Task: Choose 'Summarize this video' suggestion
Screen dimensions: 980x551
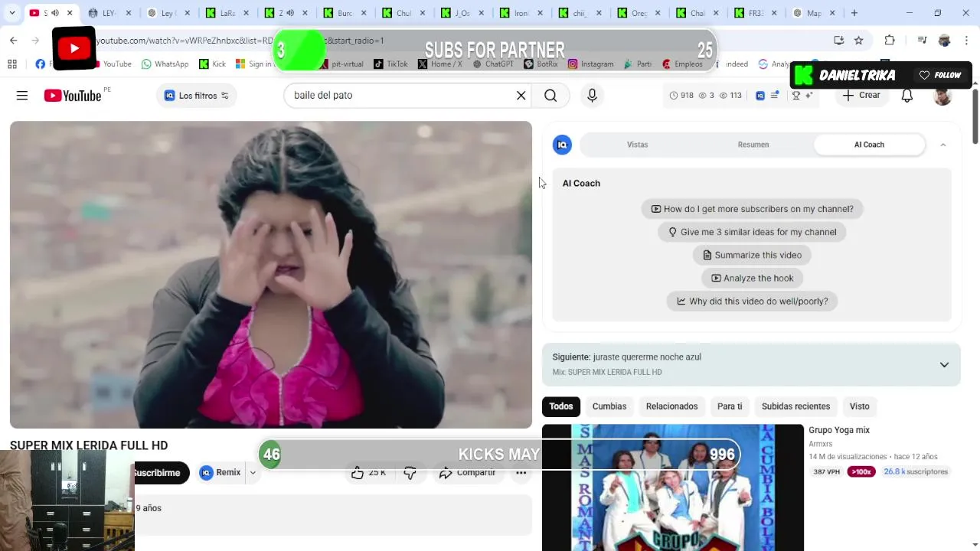Action: pos(752,255)
